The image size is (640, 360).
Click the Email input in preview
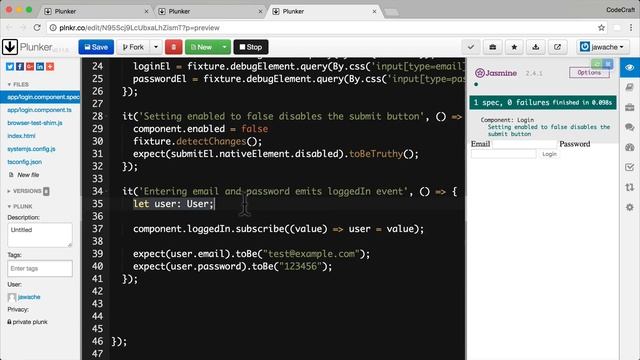(x=524, y=144)
